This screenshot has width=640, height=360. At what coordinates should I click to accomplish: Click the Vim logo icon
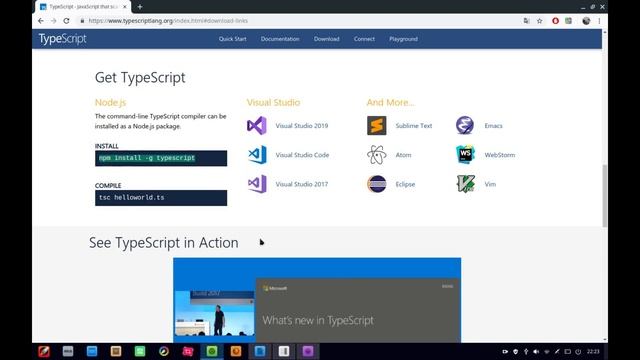click(465, 184)
